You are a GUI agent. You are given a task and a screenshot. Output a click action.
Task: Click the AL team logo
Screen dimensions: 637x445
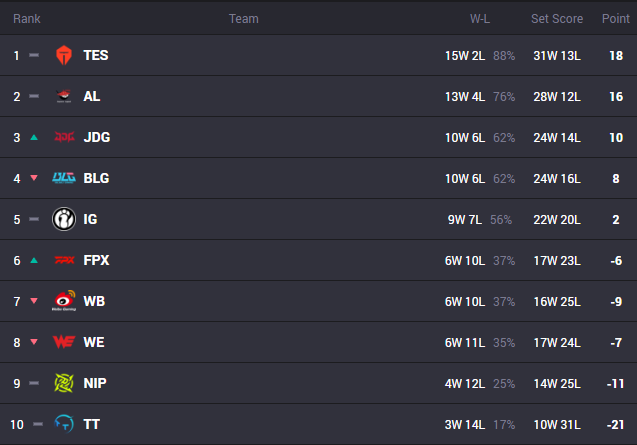tap(64, 96)
